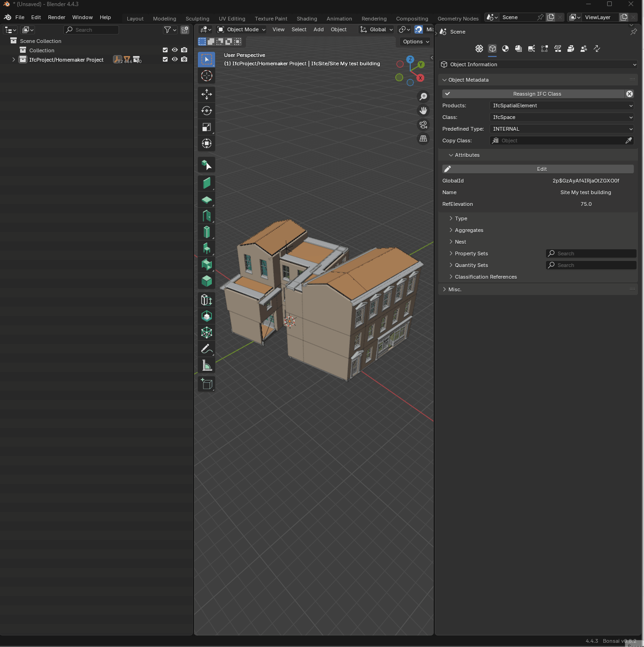Click Reassign IFC Class button

click(533, 94)
